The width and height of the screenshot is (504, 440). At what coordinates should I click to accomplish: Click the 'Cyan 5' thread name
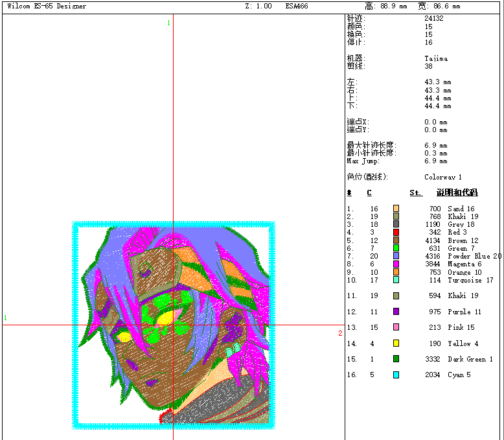tap(459, 375)
